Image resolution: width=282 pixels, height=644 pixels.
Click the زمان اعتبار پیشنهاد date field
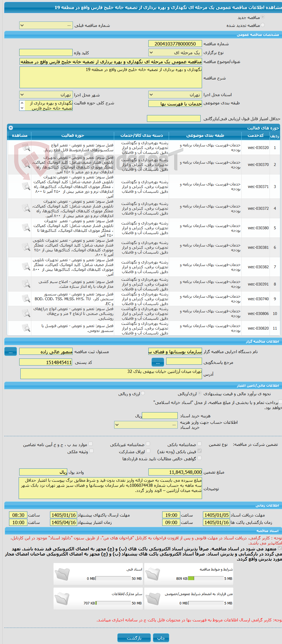click(64, 522)
